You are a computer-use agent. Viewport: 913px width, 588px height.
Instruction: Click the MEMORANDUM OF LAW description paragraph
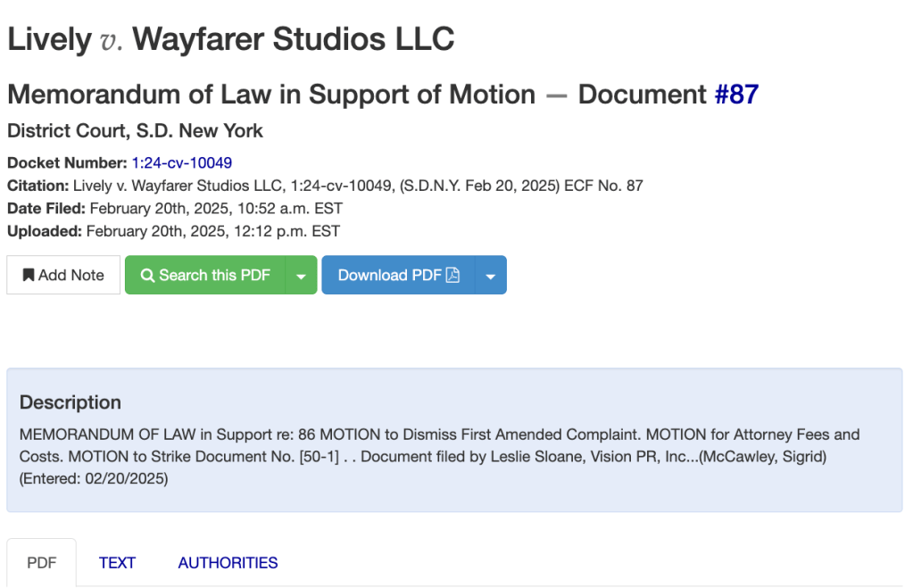click(439, 456)
